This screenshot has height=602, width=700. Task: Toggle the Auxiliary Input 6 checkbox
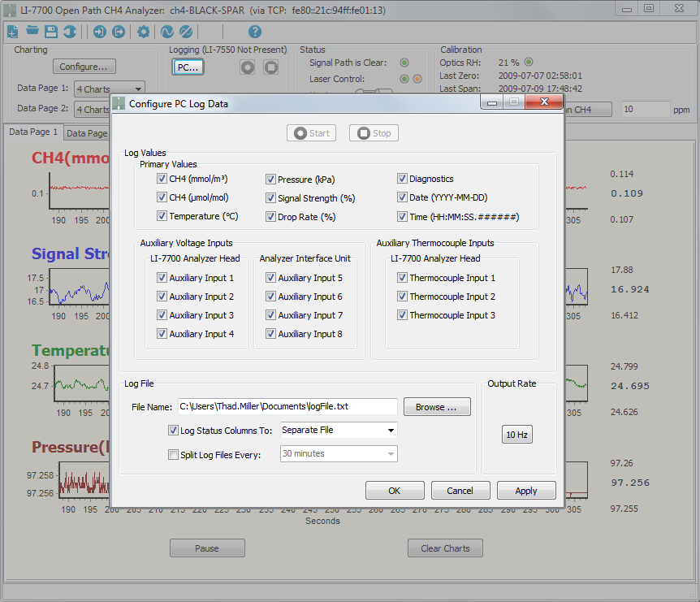270,296
